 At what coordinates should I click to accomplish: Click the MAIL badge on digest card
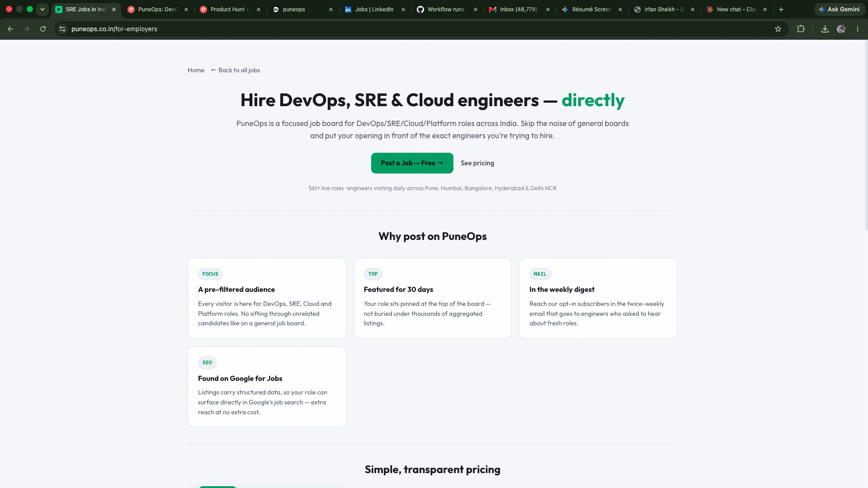[x=540, y=274]
